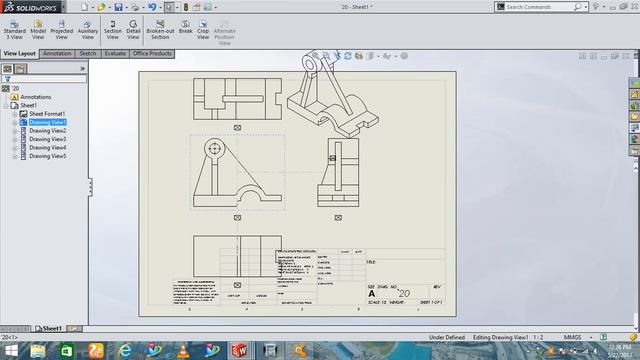The image size is (640, 360).
Task: Open the third task pane icon on the right
Action: (635, 106)
